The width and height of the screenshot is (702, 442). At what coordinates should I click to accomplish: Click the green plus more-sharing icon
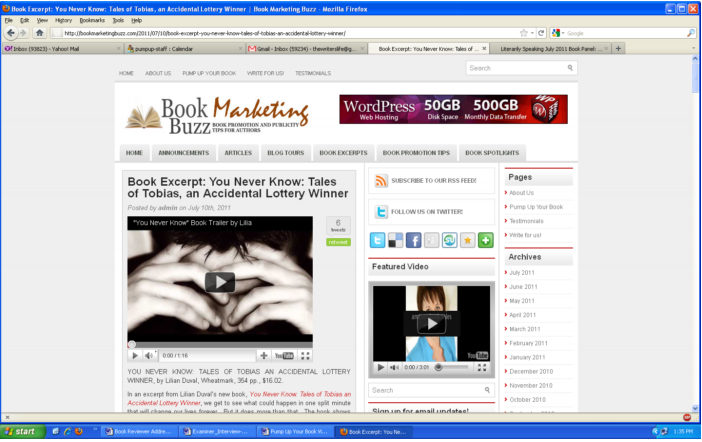(x=486, y=240)
